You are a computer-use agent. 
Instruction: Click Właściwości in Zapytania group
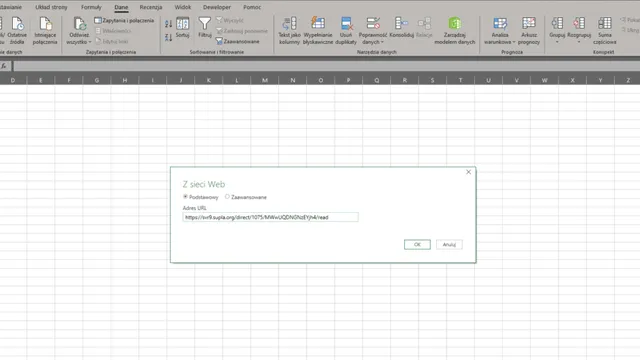(113, 31)
